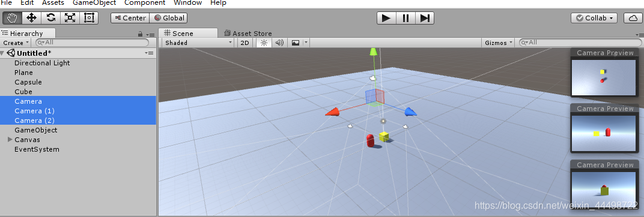
Task: Open the cloud Services button
Action: pyautogui.click(x=633, y=18)
